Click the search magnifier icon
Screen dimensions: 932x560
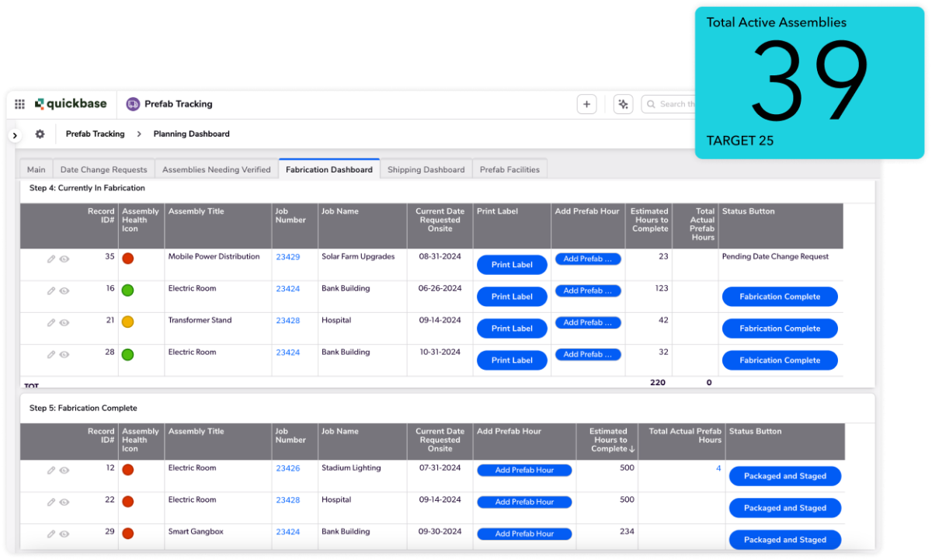click(649, 103)
